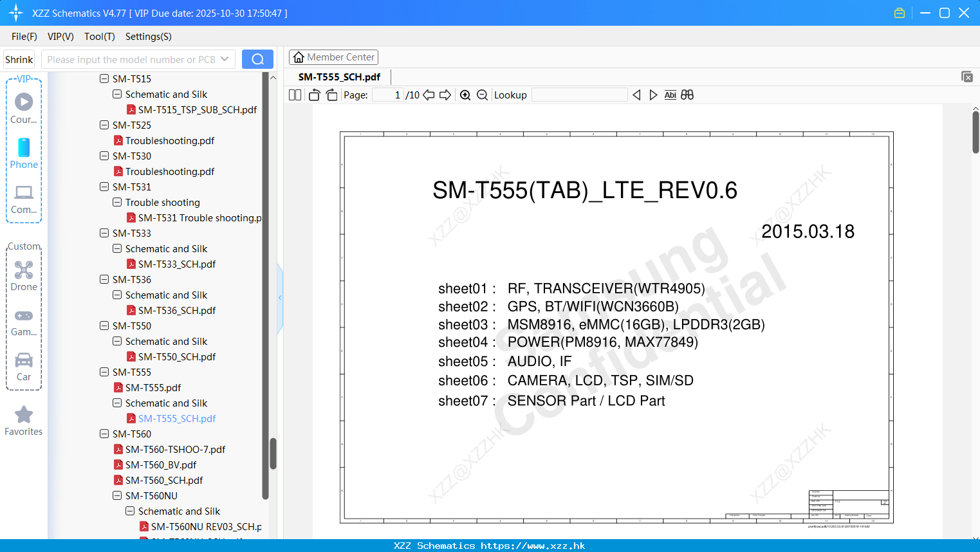Viewport: 980px width, 552px height.
Task: Click the Shrink button
Action: pyautogui.click(x=19, y=59)
